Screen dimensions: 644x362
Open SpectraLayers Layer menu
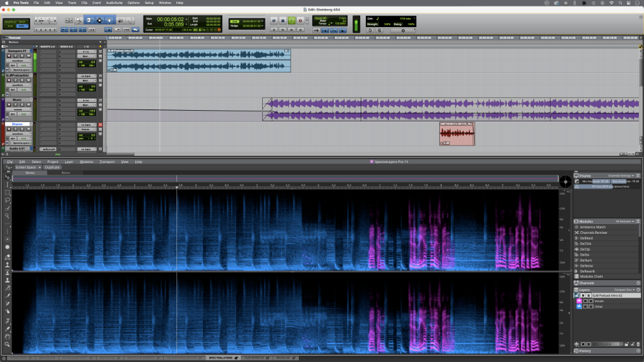coord(69,162)
